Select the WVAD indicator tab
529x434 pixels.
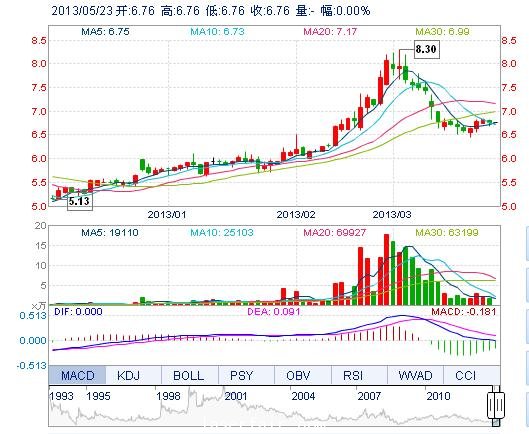(415, 375)
